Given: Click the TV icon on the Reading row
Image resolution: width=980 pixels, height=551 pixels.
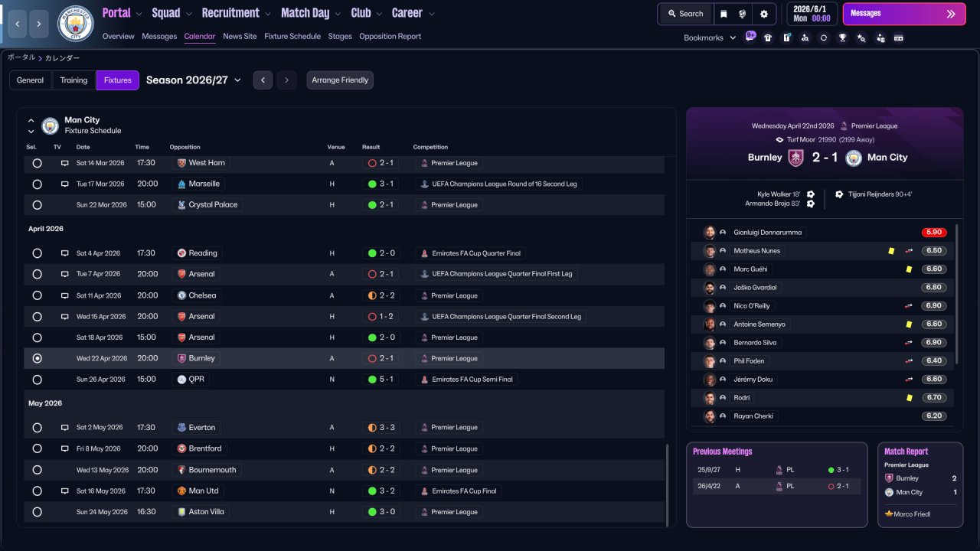Looking at the screenshot, I should 64,253.
